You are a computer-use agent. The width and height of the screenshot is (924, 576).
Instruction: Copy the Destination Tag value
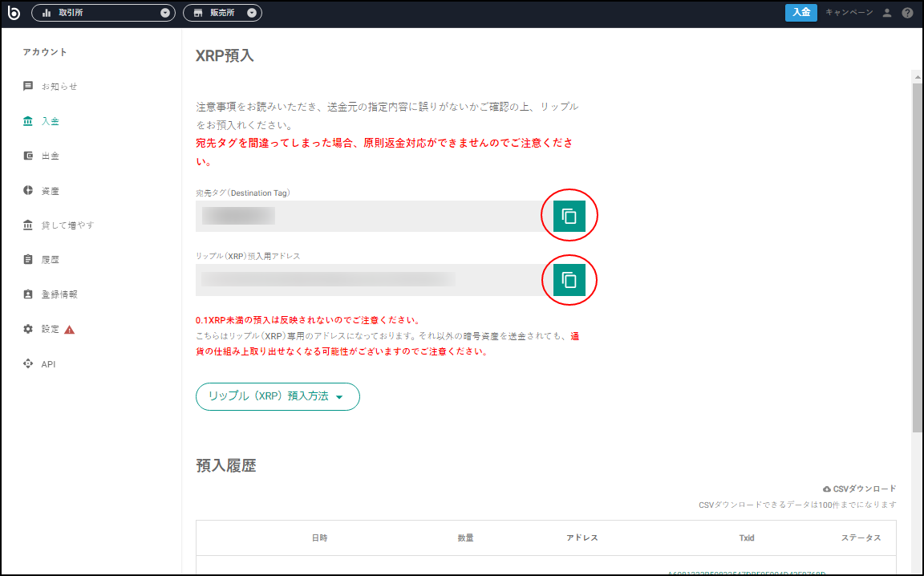pos(569,217)
